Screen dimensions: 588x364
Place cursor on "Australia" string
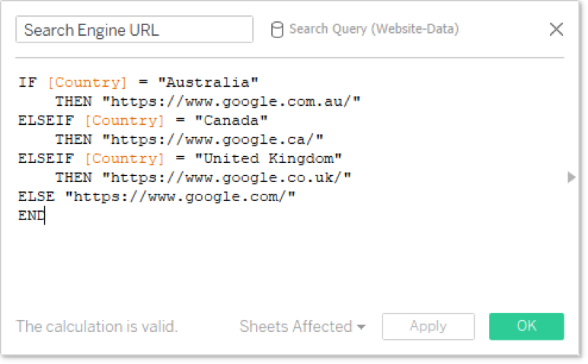pos(208,82)
